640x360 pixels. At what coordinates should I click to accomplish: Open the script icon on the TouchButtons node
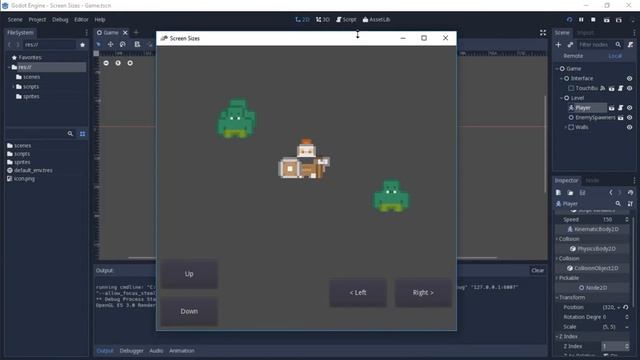click(620, 88)
